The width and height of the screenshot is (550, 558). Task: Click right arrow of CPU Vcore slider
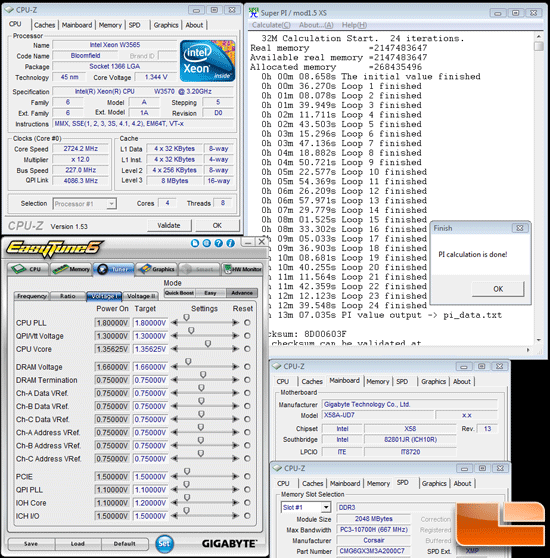point(235,349)
